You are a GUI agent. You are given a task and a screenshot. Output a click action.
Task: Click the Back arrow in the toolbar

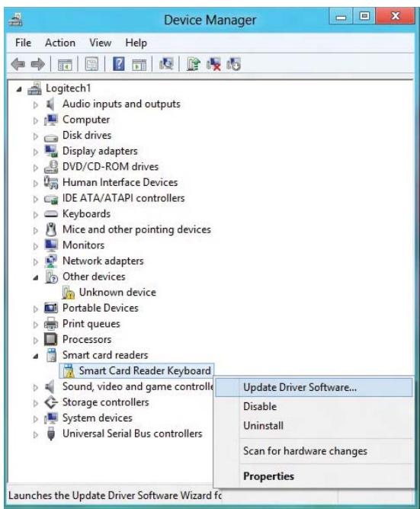tap(18, 64)
